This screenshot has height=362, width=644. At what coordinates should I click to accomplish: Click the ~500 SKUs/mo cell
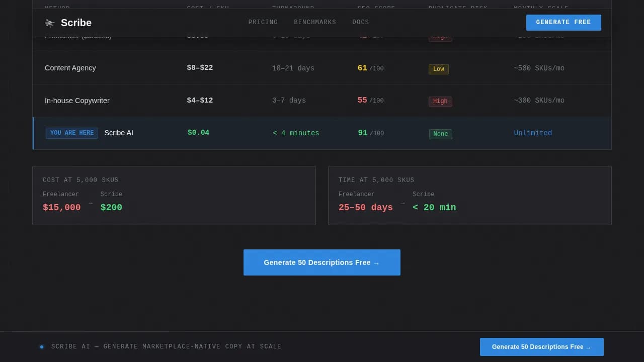(x=539, y=68)
